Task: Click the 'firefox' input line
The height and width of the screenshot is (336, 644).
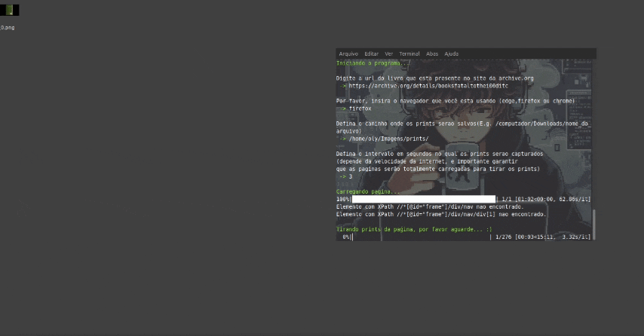Action: click(x=360, y=108)
